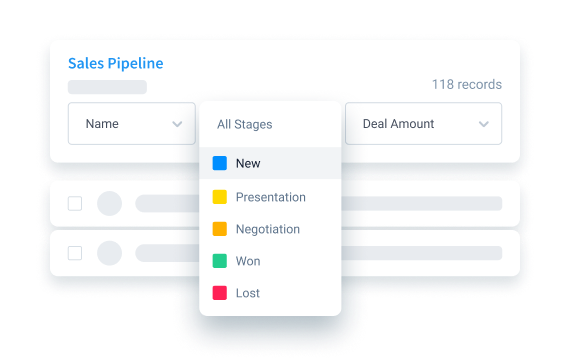570x361 pixels.
Task: Pick Negotiation in the stage dropdown
Action: pos(270,229)
